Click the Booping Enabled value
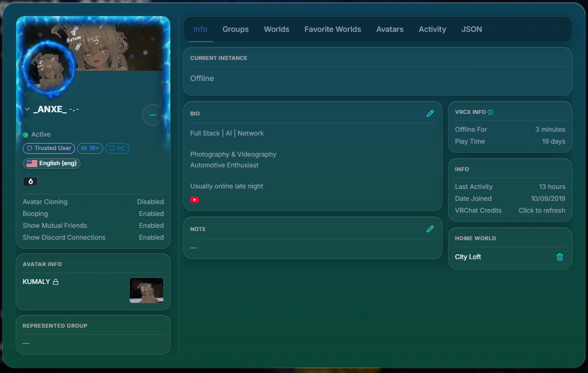 tap(151, 214)
